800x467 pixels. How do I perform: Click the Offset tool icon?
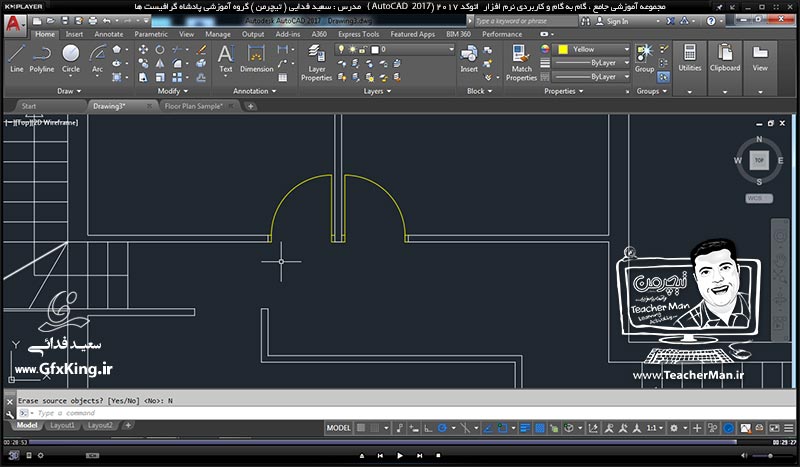[x=202, y=77]
